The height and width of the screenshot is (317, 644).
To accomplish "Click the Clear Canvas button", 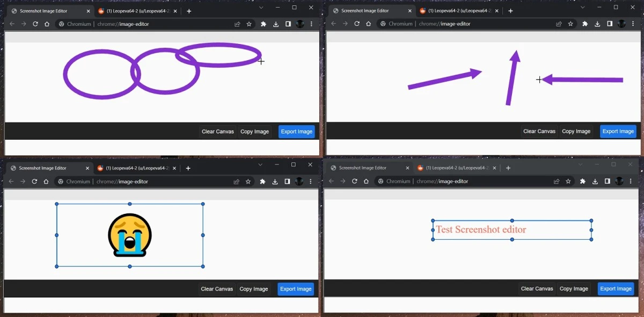I will tap(217, 131).
